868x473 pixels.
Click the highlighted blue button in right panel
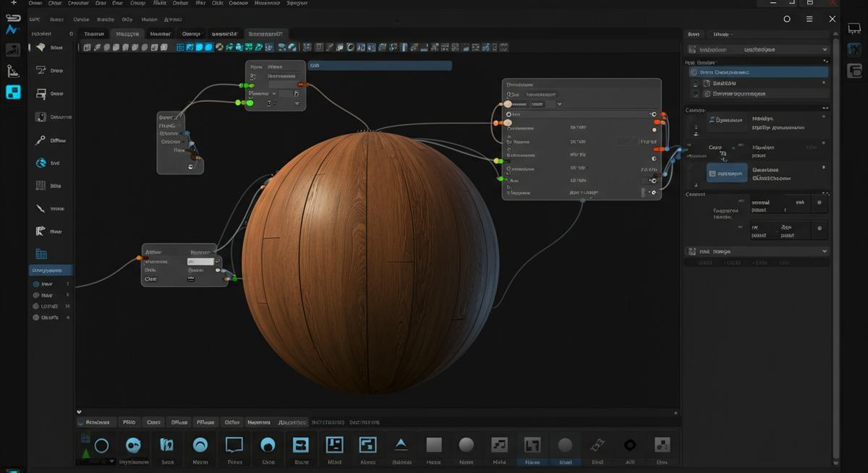point(727,173)
